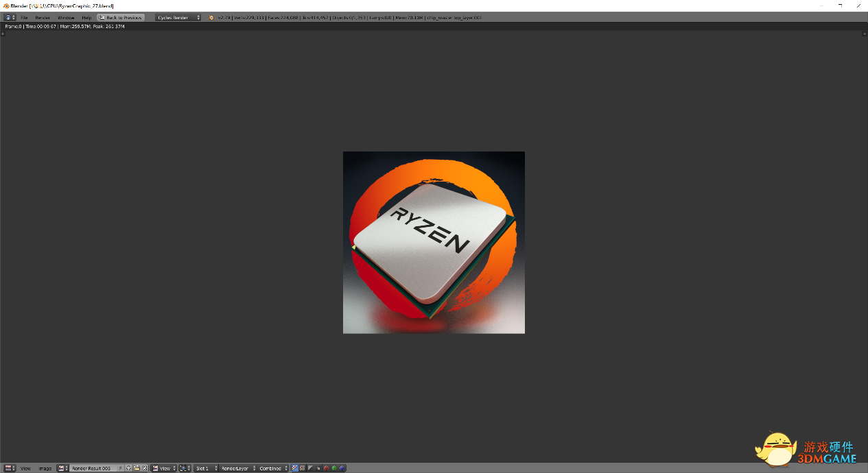Click the Tris:414,457 statistic in the info header

pyautogui.click(x=316, y=17)
